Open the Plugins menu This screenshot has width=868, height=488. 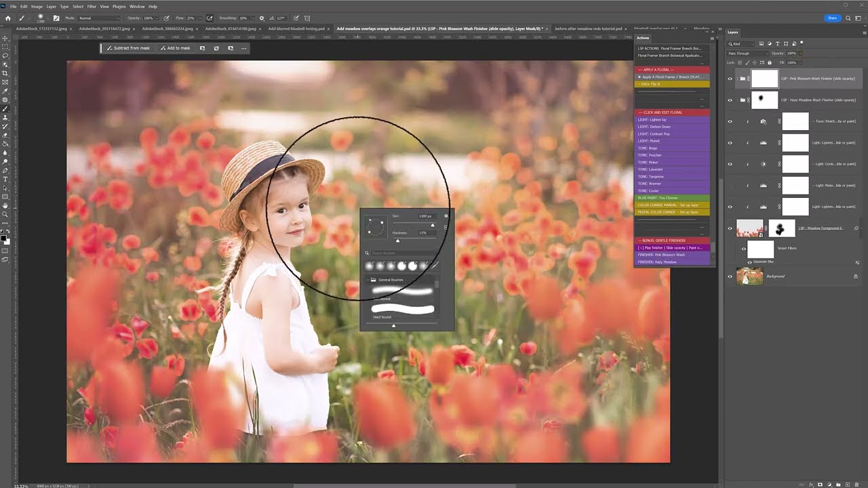(119, 6)
